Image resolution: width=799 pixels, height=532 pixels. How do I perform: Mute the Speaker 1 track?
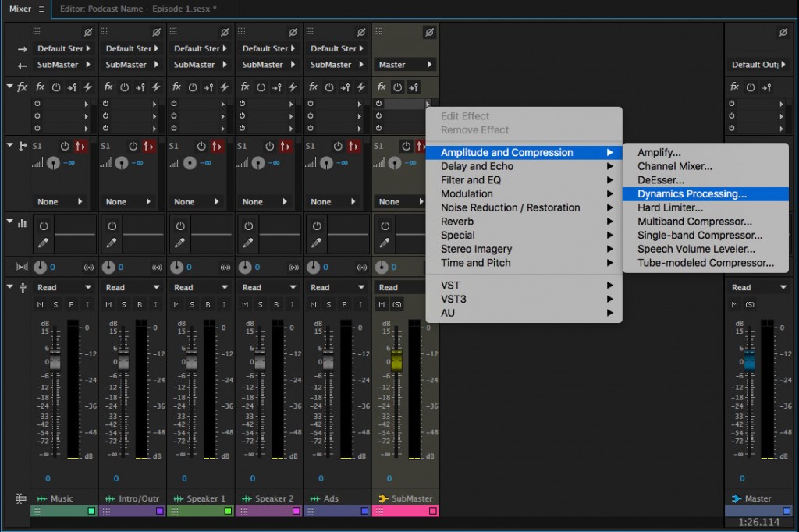(x=176, y=304)
